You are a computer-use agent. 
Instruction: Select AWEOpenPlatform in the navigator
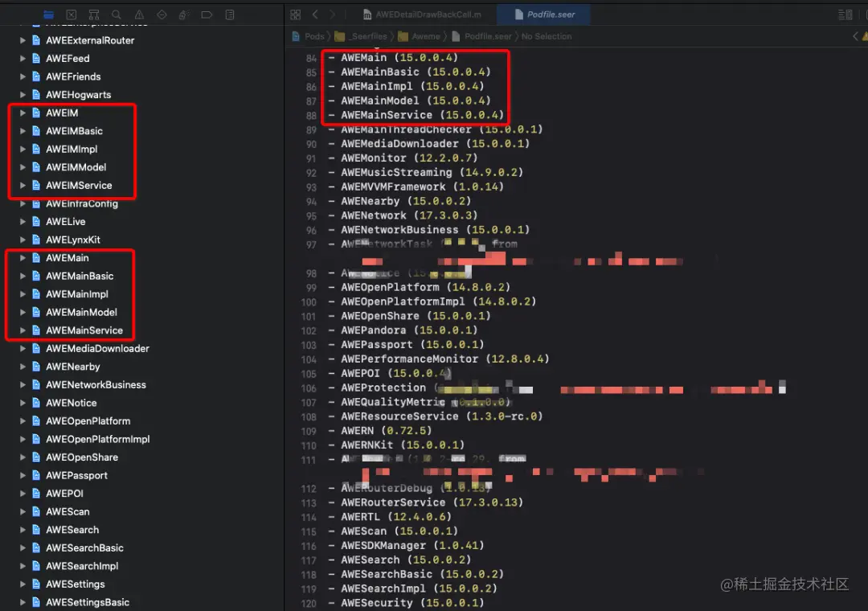tap(88, 421)
